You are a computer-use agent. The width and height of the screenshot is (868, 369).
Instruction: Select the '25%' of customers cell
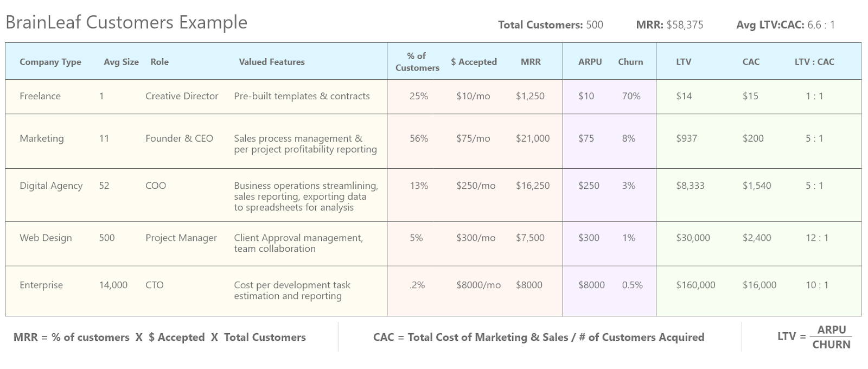(419, 96)
